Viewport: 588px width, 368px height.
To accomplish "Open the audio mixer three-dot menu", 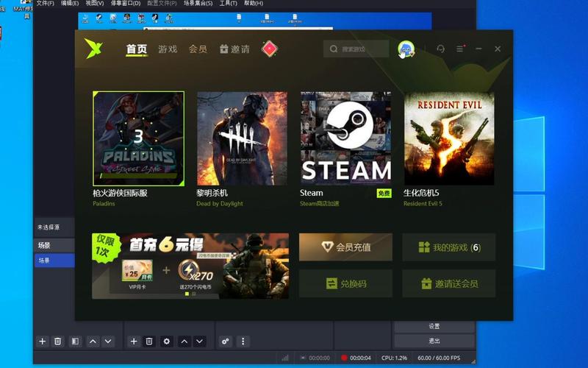I will pyautogui.click(x=243, y=342).
